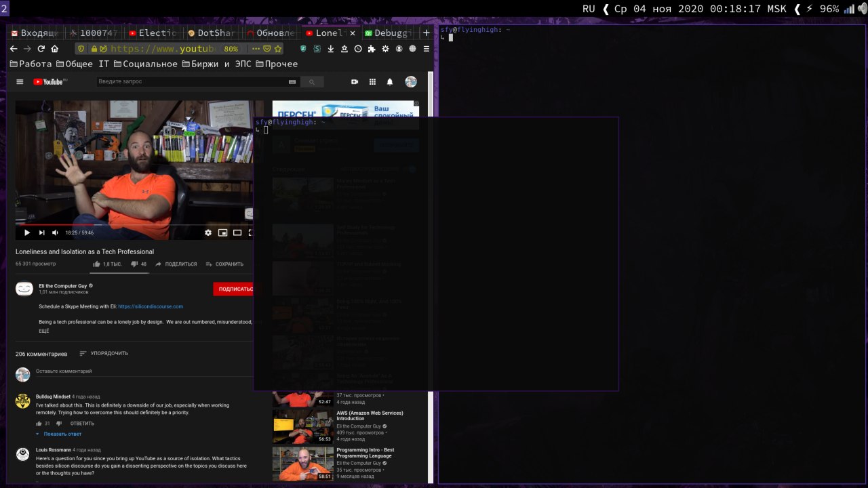Viewport: 868px width, 488px height.
Task: Open the Firefox downloads arrow icon
Action: click(331, 49)
